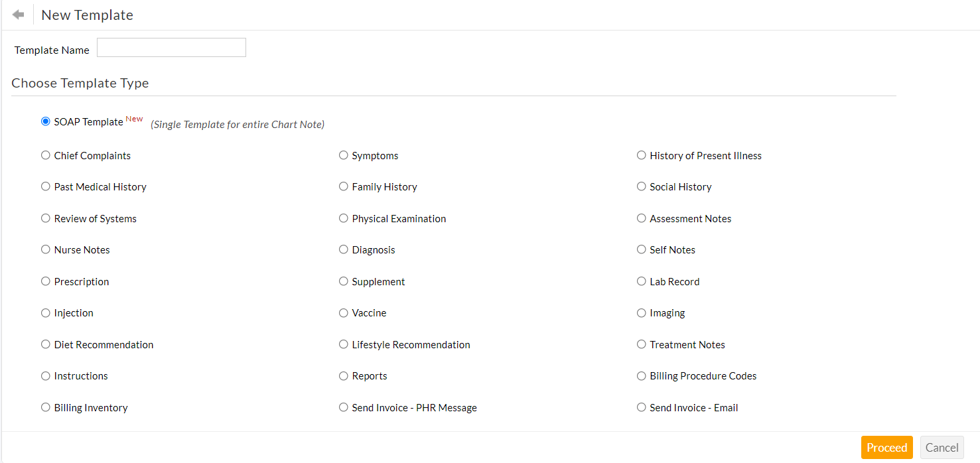Select Diet Recommendation template
980x463 pixels.
click(x=45, y=344)
